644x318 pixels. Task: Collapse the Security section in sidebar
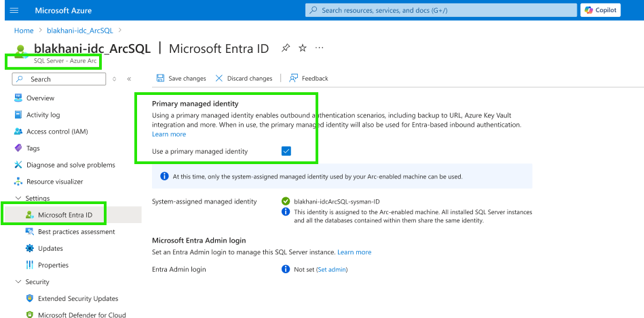coord(18,282)
